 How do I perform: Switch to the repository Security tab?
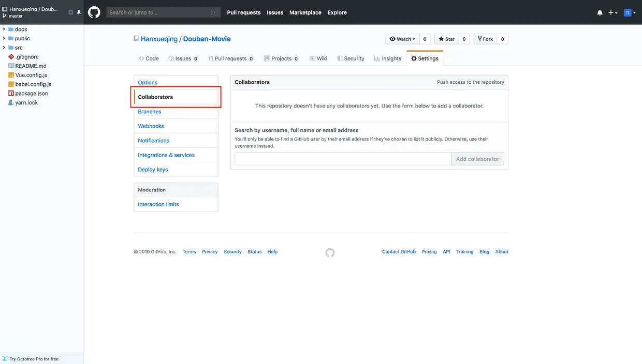[x=351, y=58]
